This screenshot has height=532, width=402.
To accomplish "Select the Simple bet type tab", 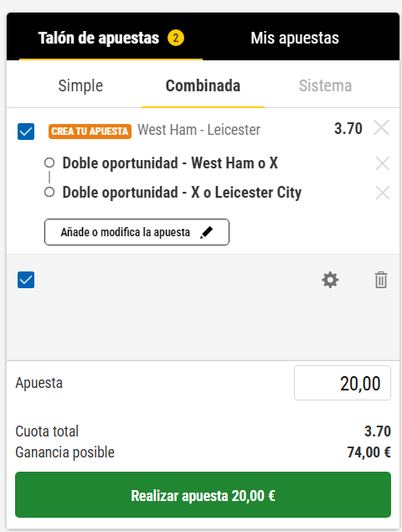I will 80,85.
